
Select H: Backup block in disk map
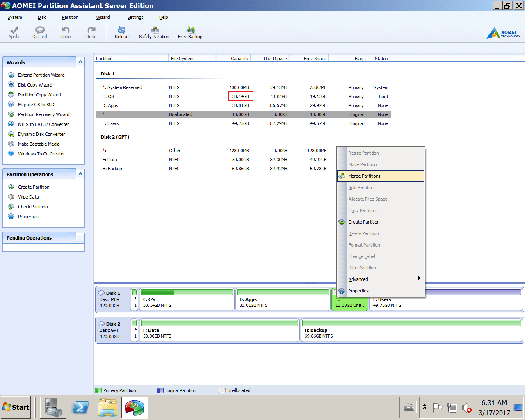(x=412, y=330)
